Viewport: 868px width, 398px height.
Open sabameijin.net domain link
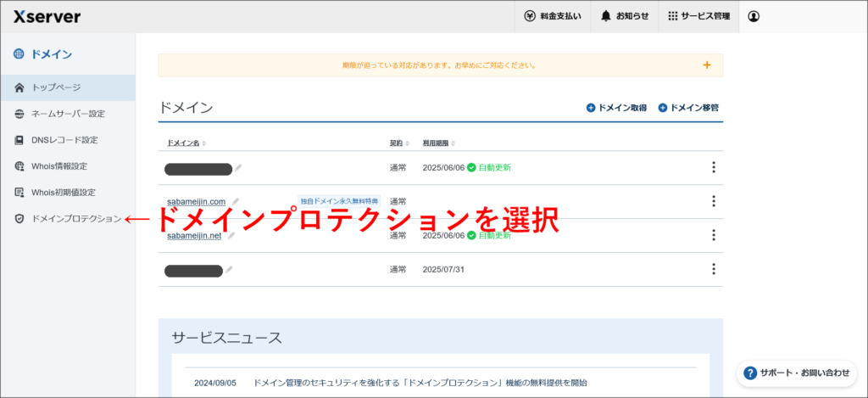pos(194,236)
